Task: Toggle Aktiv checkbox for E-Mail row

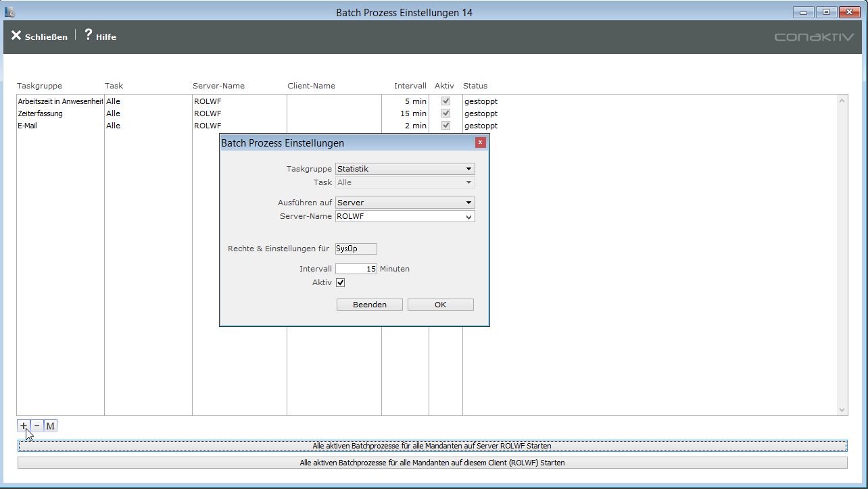Action: [445, 126]
